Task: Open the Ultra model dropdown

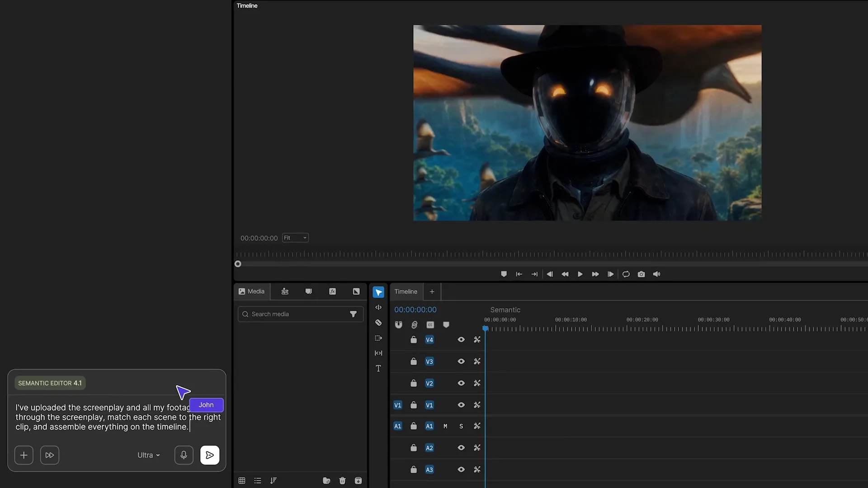Action: coord(149,455)
